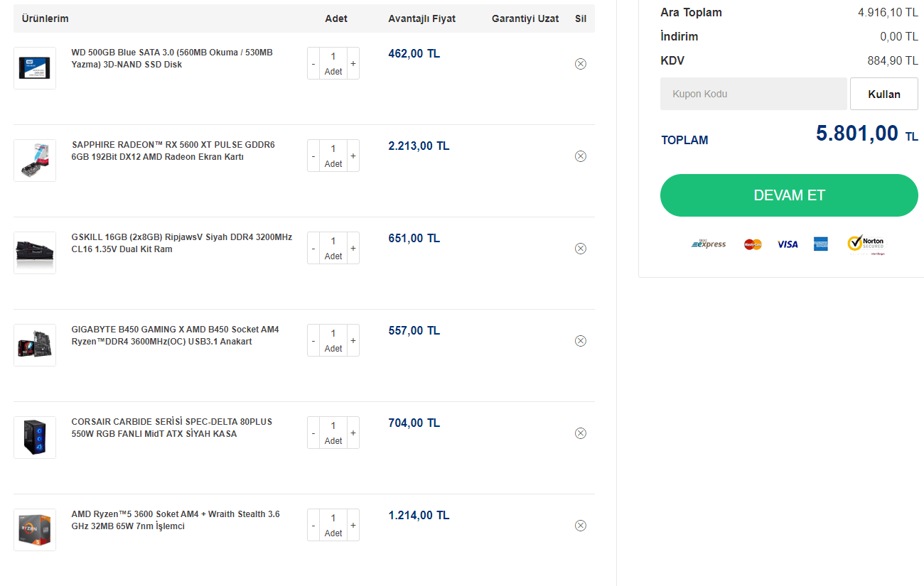Increase quantity of Corsair Carbide case

point(353,433)
